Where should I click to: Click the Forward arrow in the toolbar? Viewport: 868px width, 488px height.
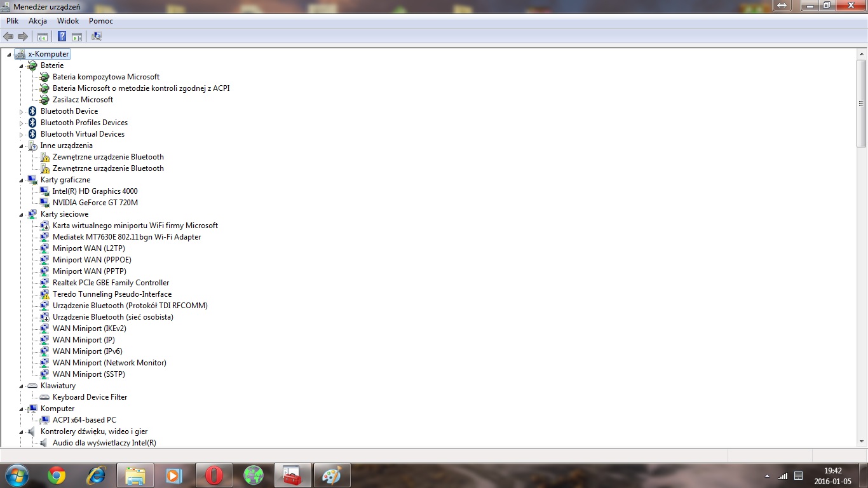23,36
